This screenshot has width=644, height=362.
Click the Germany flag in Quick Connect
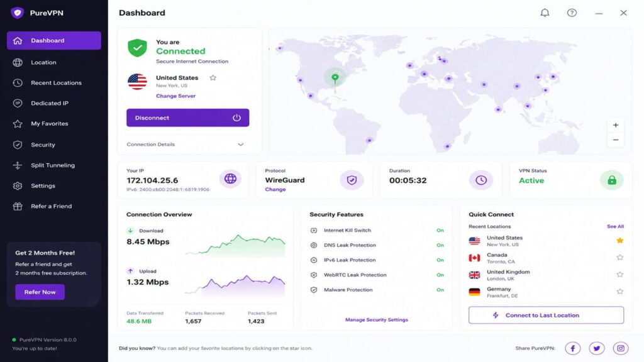tap(474, 292)
